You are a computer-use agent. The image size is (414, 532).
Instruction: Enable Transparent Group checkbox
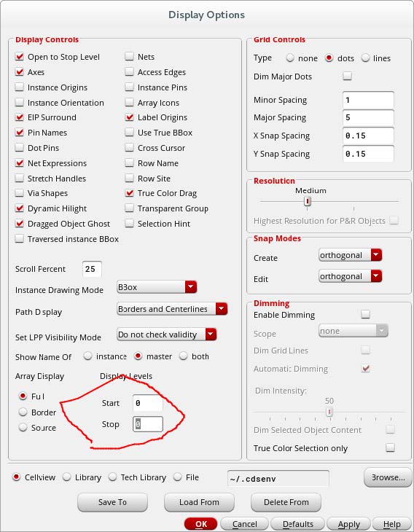coord(129,208)
